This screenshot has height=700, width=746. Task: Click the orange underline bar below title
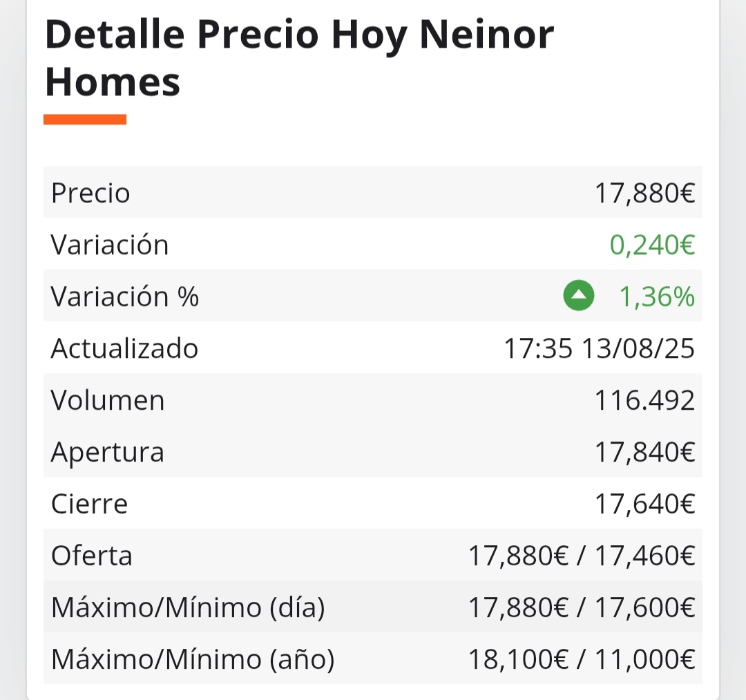pos(85,120)
